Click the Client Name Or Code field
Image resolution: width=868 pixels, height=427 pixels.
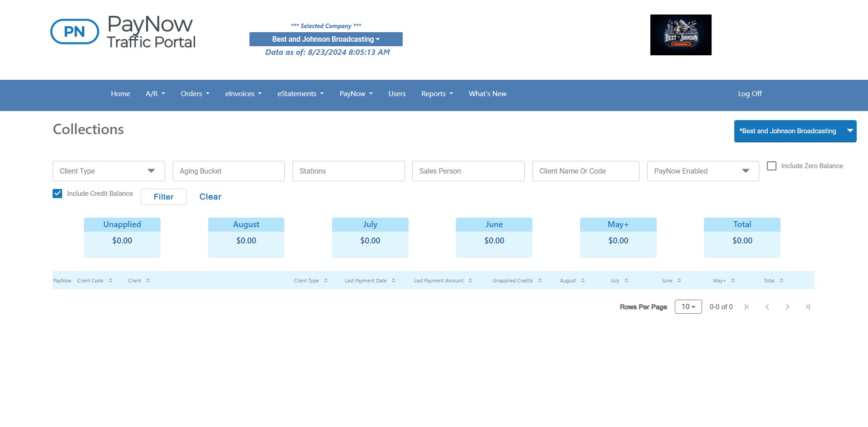click(585, 171)
